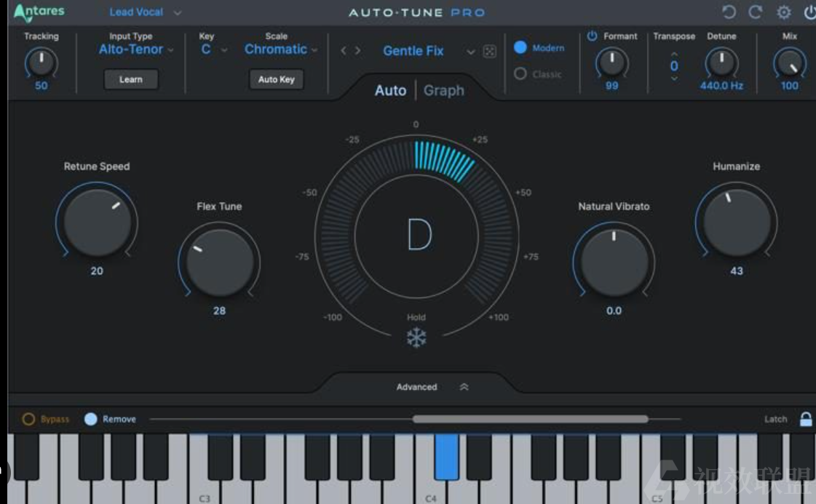The image size is (816, 504).
Task: Click the keyboard range scrollbar handle
Action: (x=531, y=419)
